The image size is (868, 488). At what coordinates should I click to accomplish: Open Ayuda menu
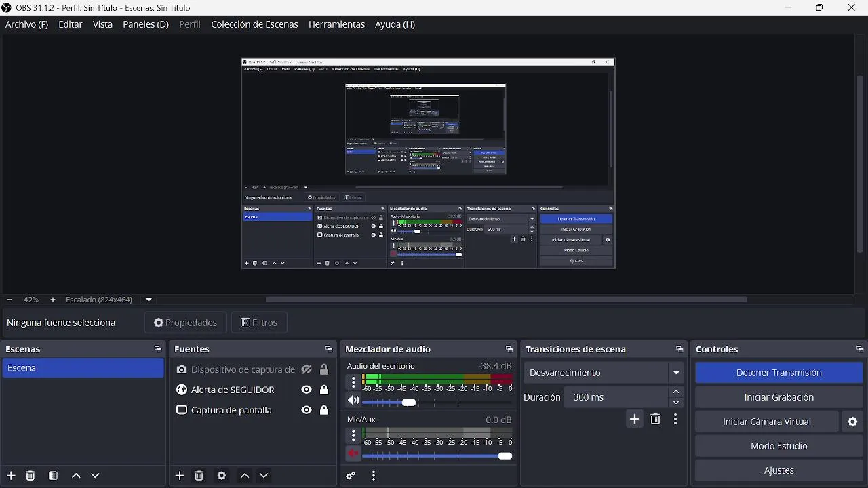pos(395,24)
